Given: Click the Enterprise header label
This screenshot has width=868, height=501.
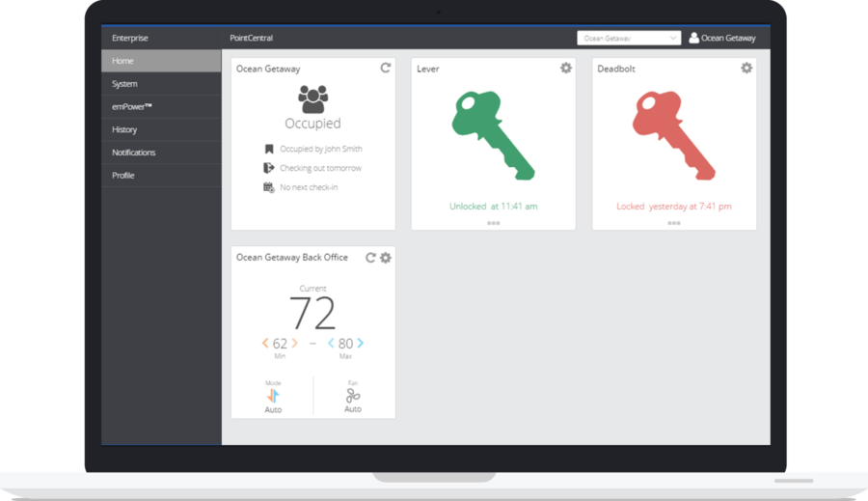Looking at the screenshot, I should pos(130,39).
